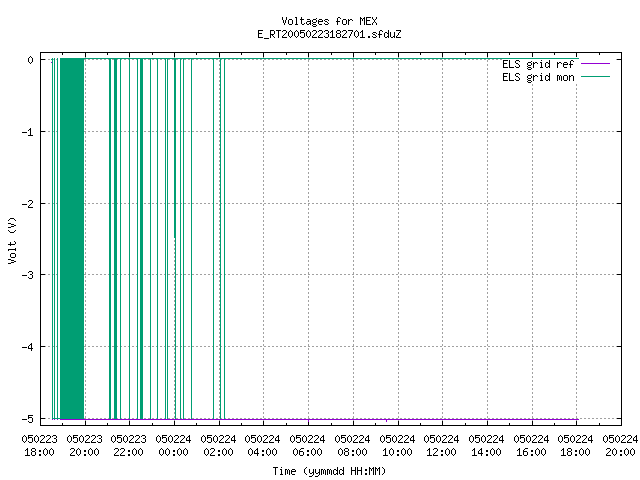This screenshot has height=480, width=640.
Task: Click the x-axis label 050224 12:00
Action: 441,446
